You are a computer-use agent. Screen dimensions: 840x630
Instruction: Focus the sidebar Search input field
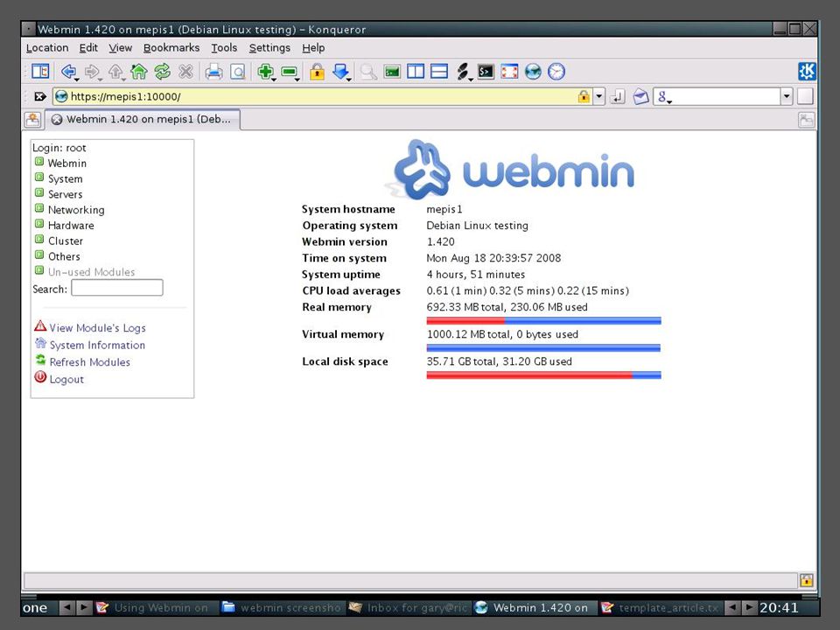(x=117, y=288)
